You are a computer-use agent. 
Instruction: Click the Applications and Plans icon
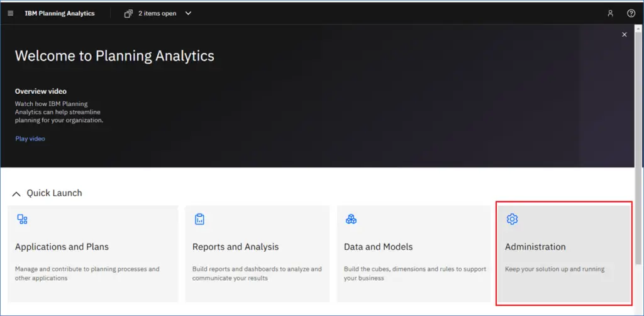(x=22, y=219)
